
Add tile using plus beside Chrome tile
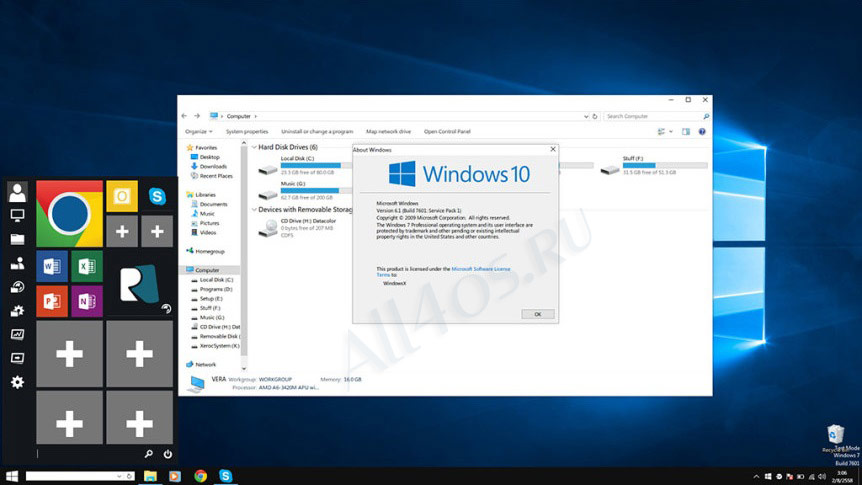tap(122, 231)
